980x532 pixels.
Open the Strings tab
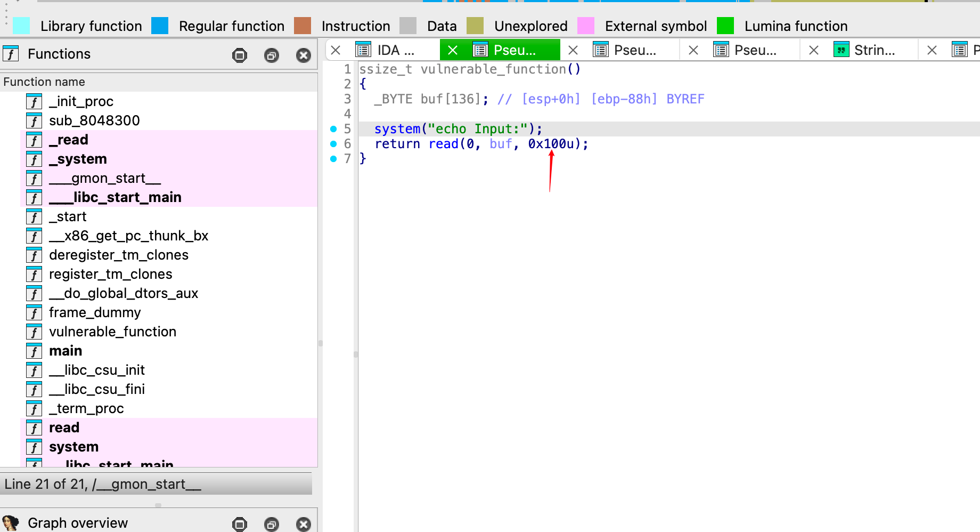874,50
